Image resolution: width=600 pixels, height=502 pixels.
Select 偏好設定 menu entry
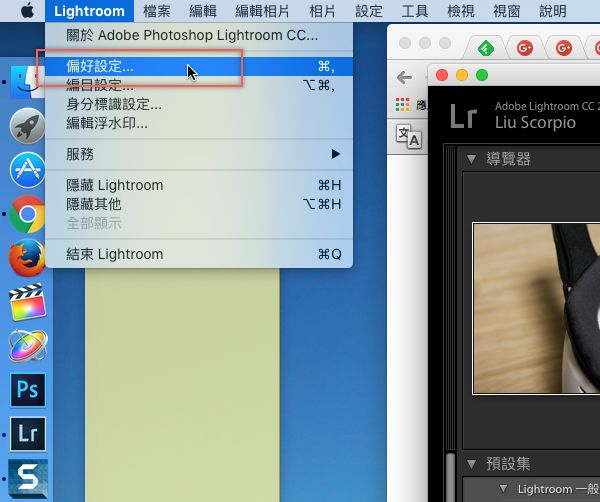(x=199, y=67)
